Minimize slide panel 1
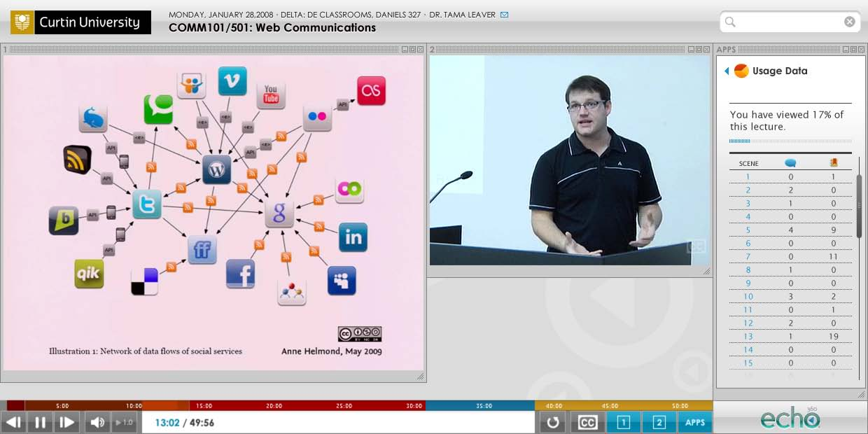868x434 pixels. click(x=404, y=50)
